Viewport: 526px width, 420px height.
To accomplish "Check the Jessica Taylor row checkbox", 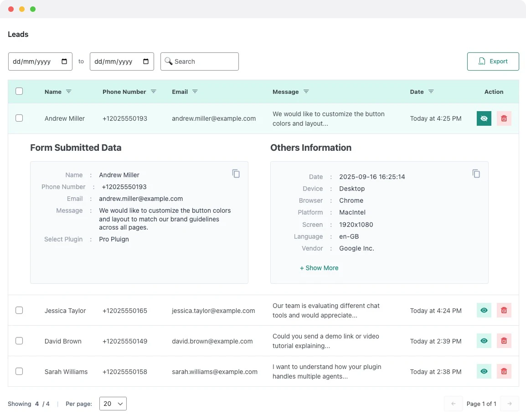I will click(x=19, y=310).
